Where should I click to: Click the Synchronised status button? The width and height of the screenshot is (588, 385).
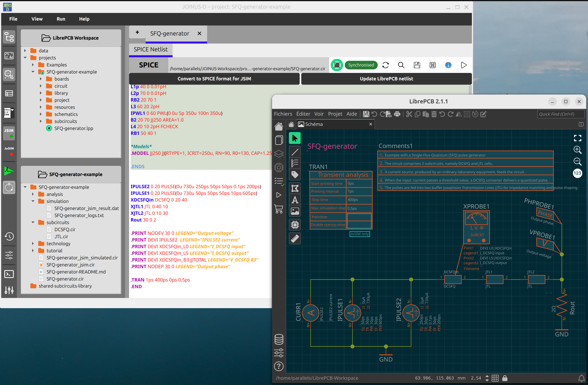click(x=361, y=65)
